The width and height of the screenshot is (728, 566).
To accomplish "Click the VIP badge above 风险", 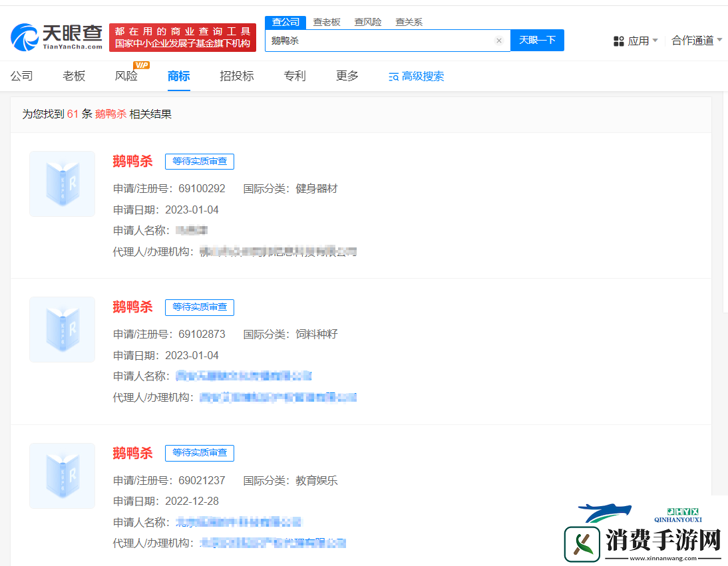I will click(x=141, y=65).
